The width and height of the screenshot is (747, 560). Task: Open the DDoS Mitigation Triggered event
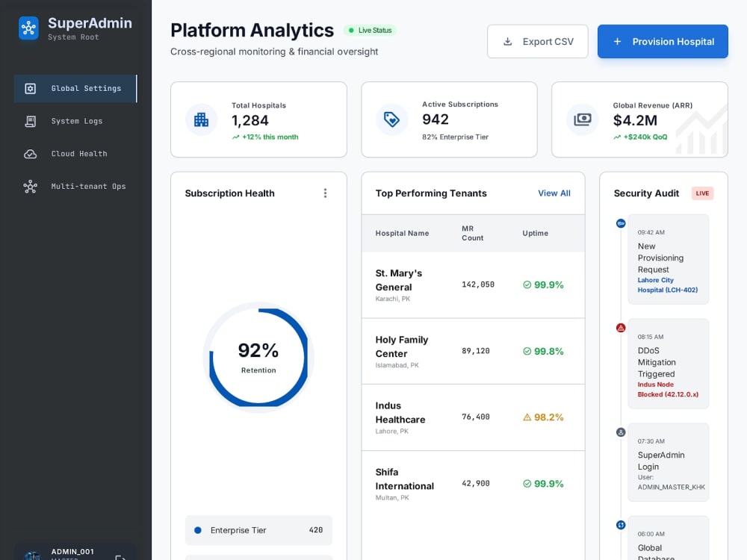coord(668,364)
